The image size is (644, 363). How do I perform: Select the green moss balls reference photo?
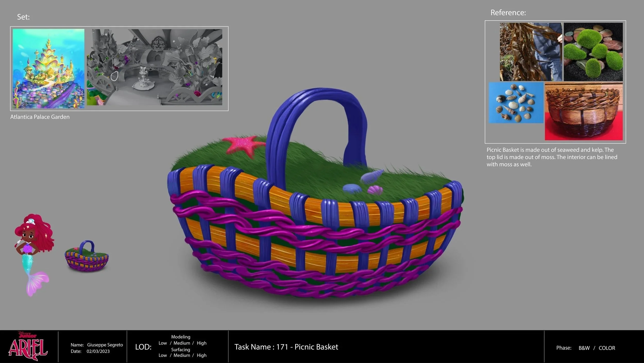[593, 52]
